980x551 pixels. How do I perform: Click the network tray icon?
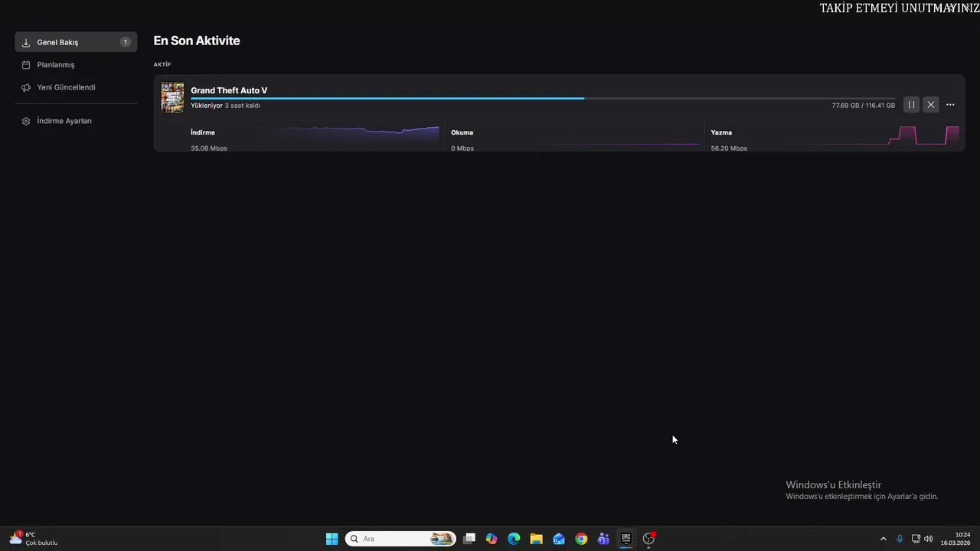pyautogui.click(x=916, y=539)
